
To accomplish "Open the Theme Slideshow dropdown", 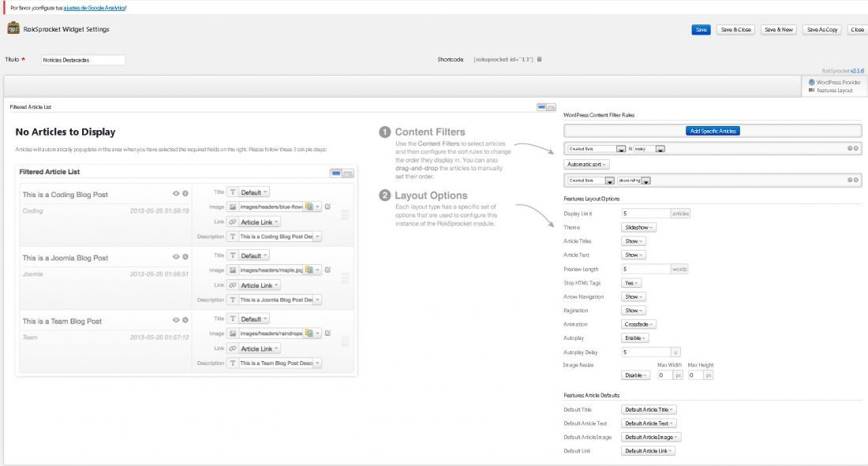I will 639,227.
